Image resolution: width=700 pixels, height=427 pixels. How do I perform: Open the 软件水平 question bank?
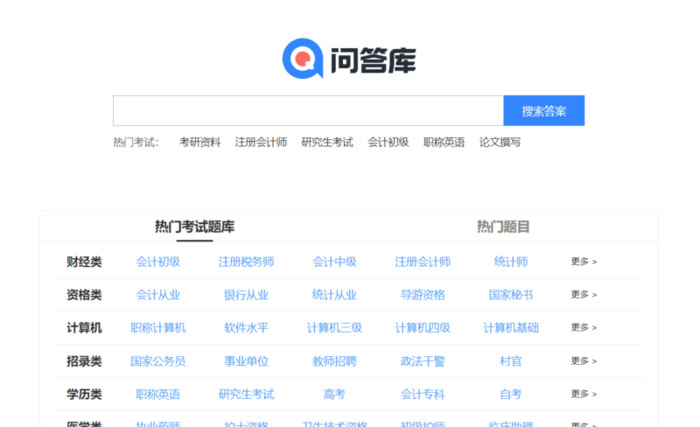tap(246, 328)
